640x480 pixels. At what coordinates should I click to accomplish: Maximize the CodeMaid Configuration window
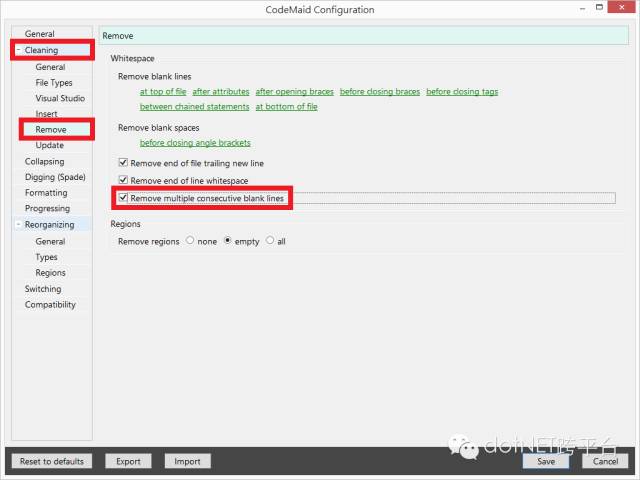(x=599, y=7)
